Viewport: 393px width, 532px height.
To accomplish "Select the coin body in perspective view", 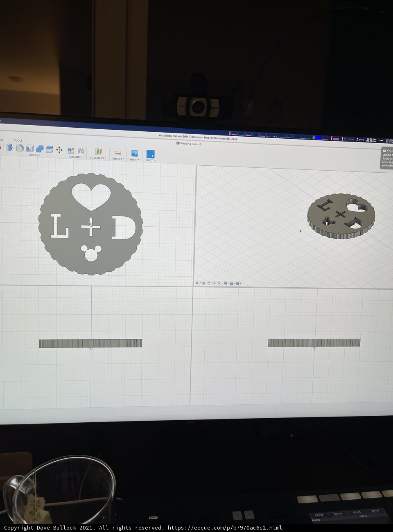I will pyautogui.click(x=341, y=216).
